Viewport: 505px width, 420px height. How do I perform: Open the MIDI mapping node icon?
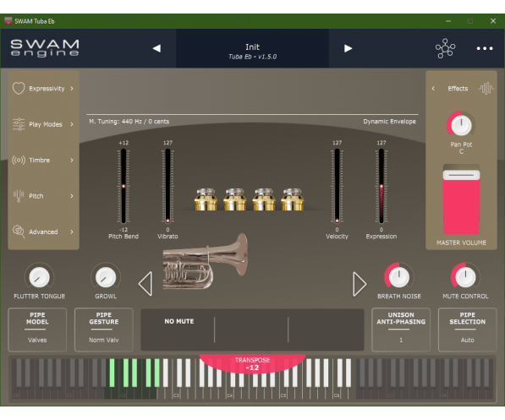pyautogui.click(x=446, y=48)
